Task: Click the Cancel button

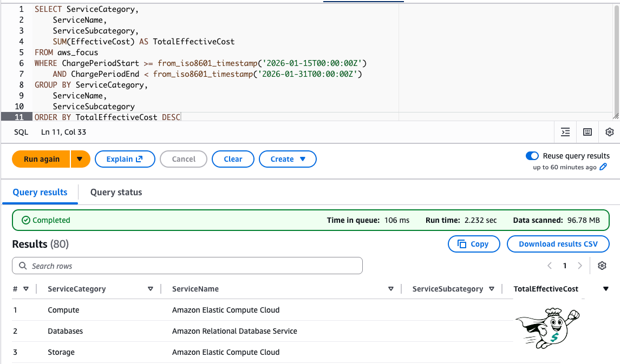Action: click(184, 159)
